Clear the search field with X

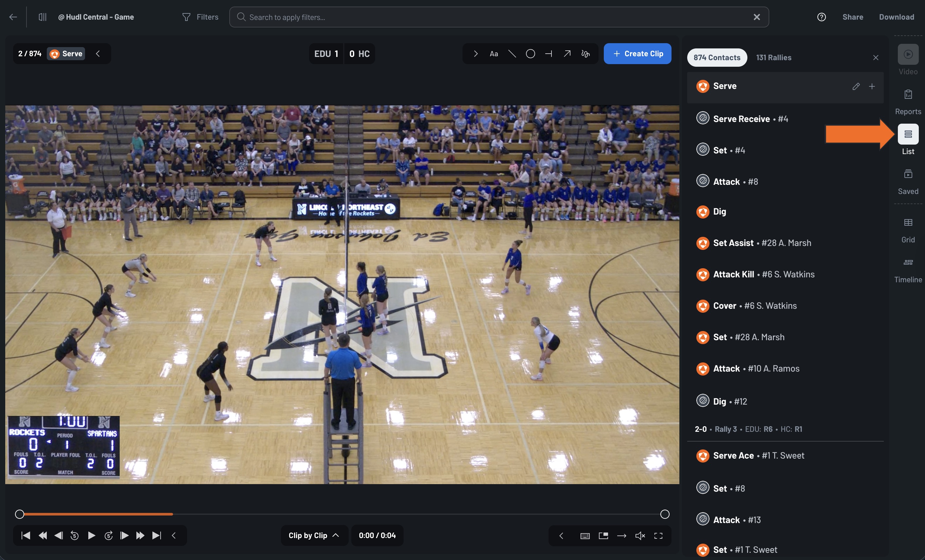[x=757, y=17]
